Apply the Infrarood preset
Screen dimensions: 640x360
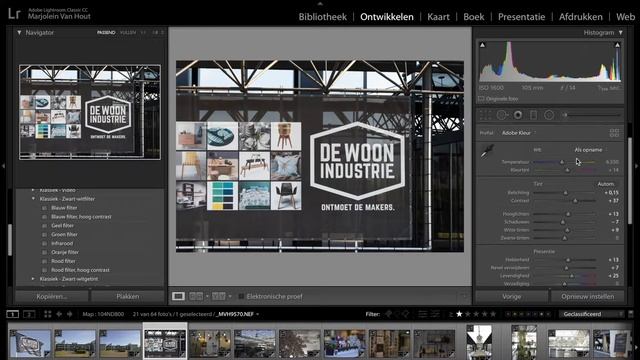[x=62, y=243]
